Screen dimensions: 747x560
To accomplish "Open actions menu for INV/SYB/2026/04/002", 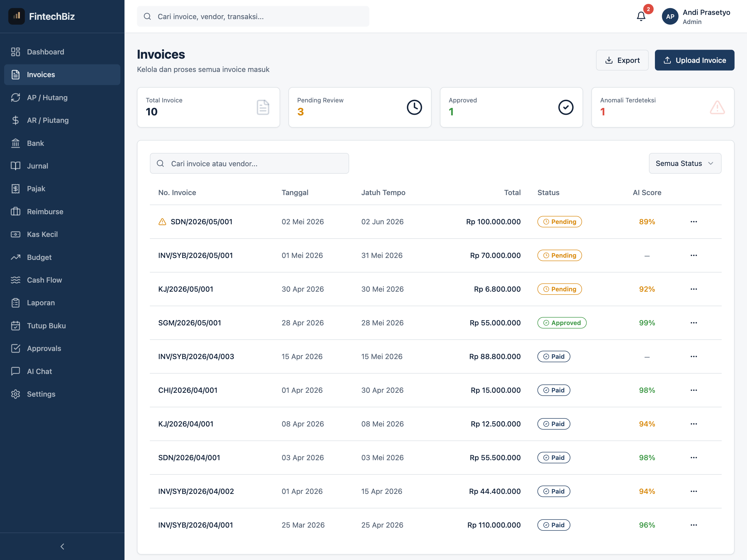I will point(694,492).
